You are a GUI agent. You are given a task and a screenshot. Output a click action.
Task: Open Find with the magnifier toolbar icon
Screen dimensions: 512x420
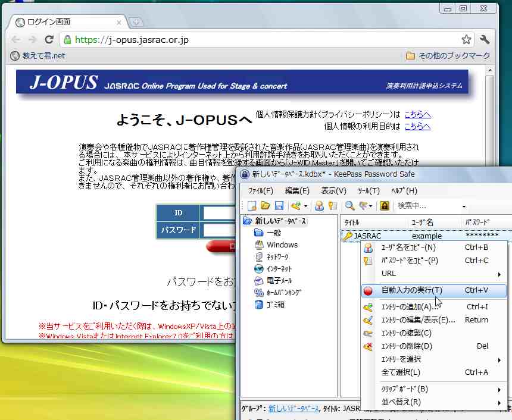click(x=349, y=206)
